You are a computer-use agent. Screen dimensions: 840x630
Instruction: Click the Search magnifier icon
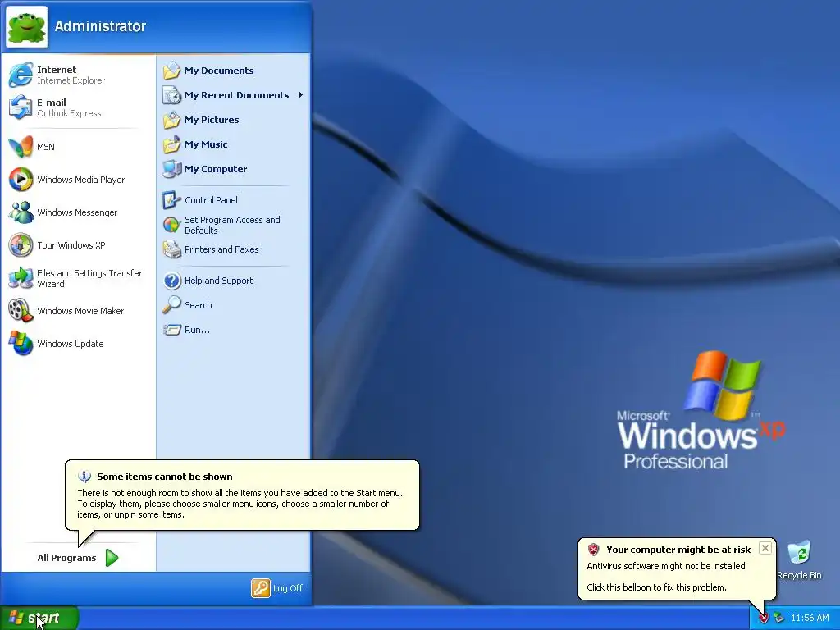point(171,305)
